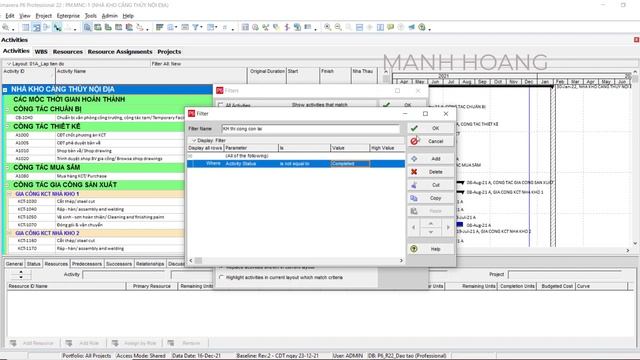Click Delete to remove filter row
The image size is (640, 360).
click(x=431, y=172)
